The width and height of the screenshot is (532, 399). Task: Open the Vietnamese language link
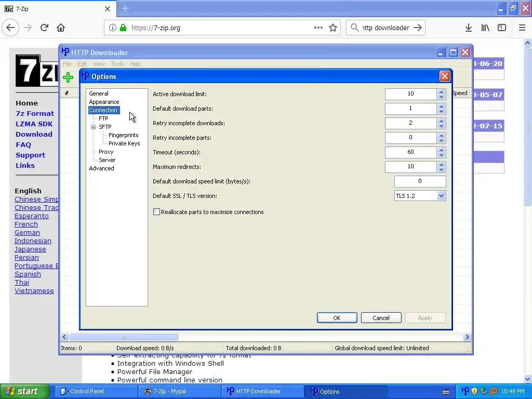[x=34, y=291]
